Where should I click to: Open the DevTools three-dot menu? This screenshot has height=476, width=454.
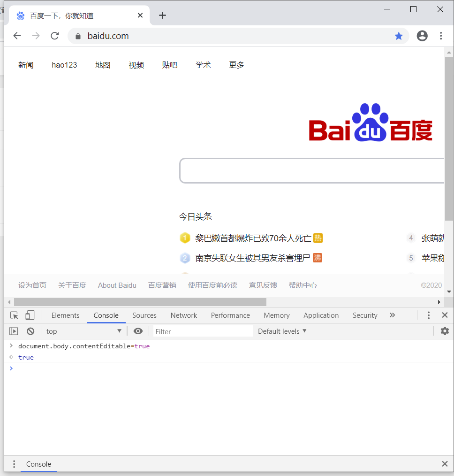pyautogui.click(x=428, y=315)
